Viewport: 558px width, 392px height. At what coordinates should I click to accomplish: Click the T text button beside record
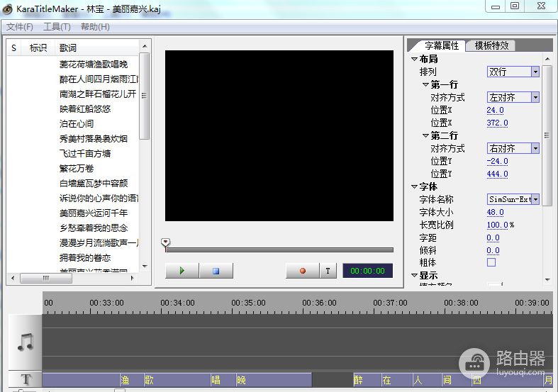[x=328, y=271]
